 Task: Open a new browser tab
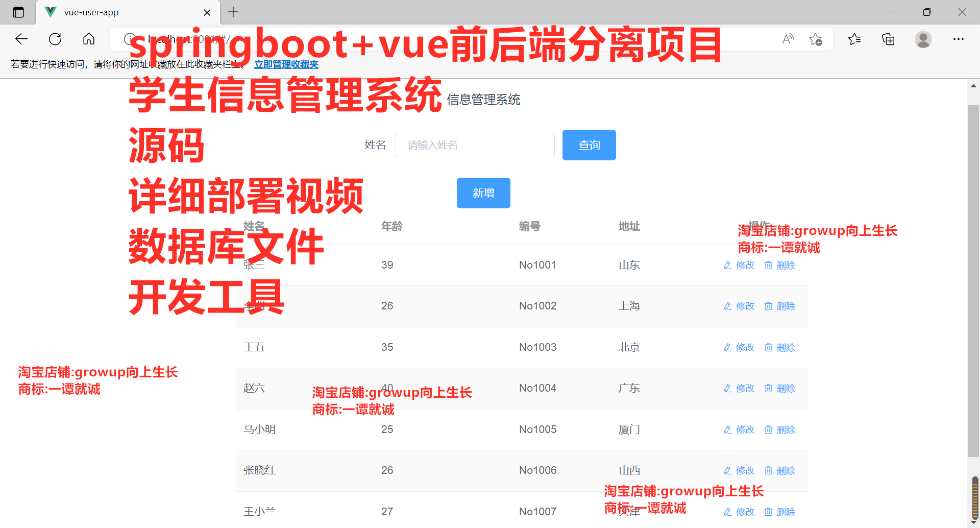tap(233, 12)
